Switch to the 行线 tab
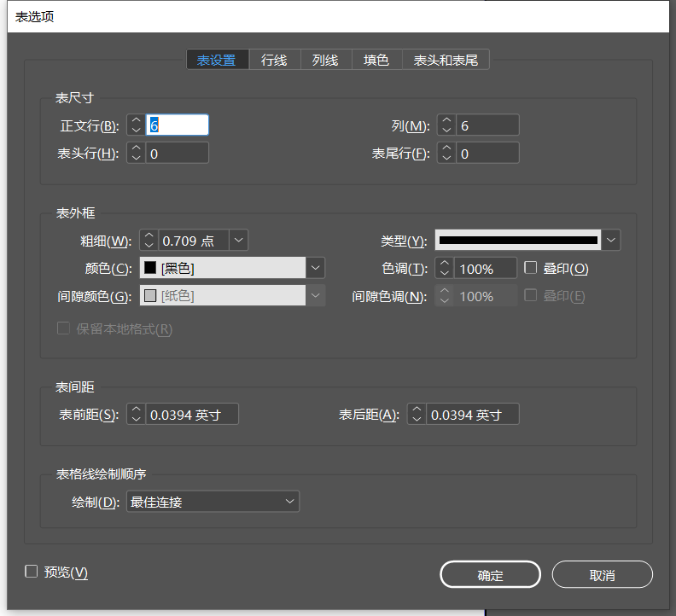This screenshot has height=616, width=676. click(274, 60)
